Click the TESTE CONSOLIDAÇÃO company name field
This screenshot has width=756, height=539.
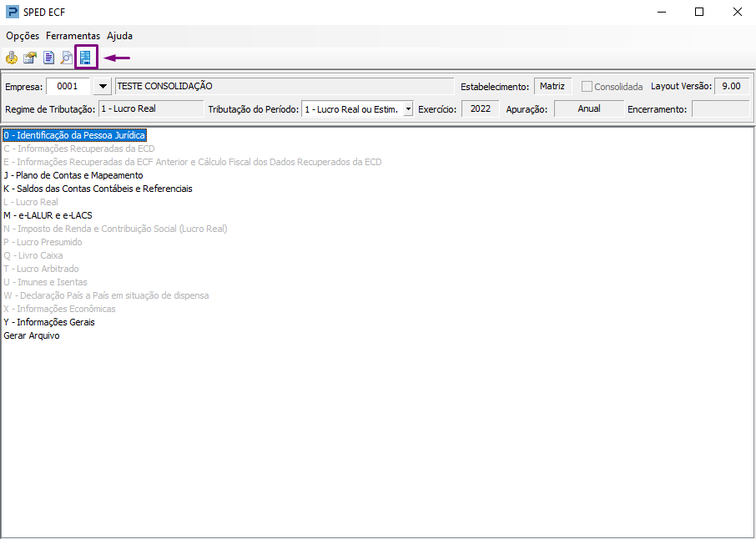pos(285,87)
